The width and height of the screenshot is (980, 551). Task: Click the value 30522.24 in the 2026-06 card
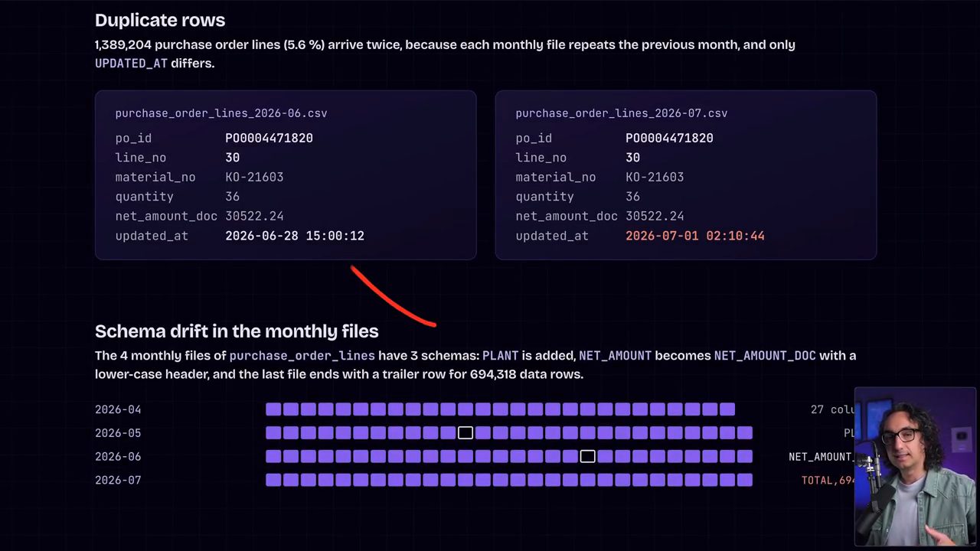(x=254, y=216)
